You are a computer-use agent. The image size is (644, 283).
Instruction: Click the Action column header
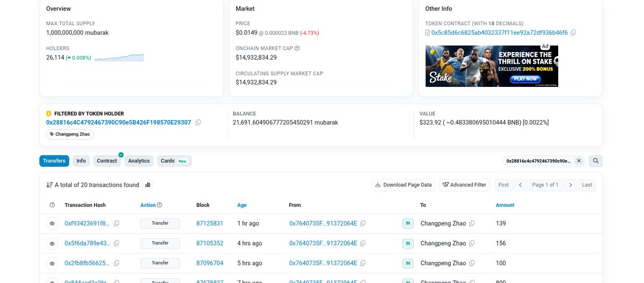click(x=148, y=205)
